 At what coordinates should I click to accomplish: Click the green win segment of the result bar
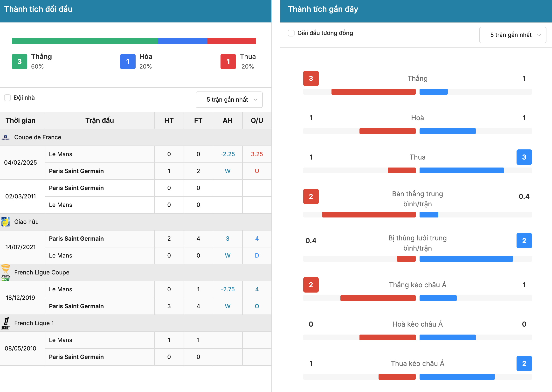tap(85, 41)
